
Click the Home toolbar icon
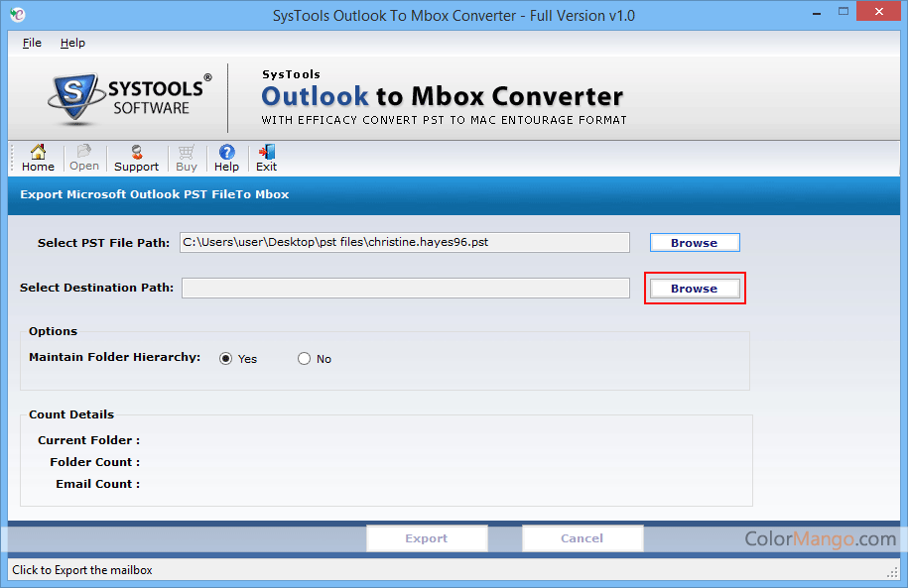pyautogui.click(x=38, y=158)
